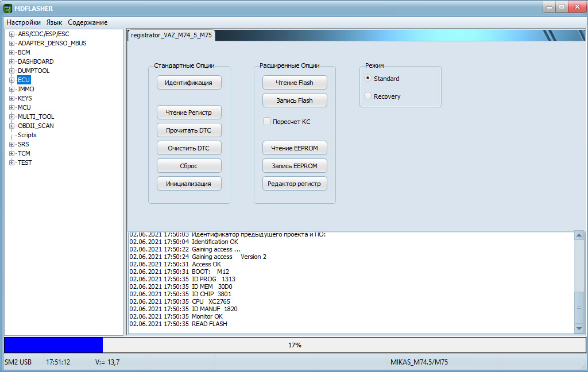The width and height of the screenshot is (588, 372).
Task: Select the registrator_VAZ_M74_5_M75 tab
Action: (x=171, y=35)
